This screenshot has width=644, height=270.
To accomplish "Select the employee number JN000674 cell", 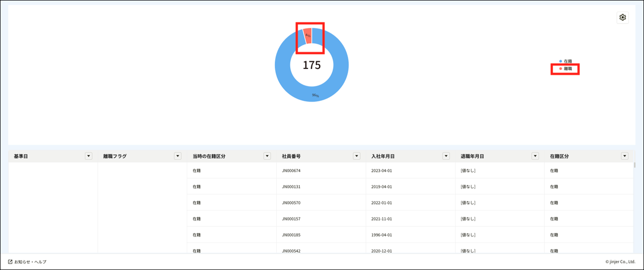I will tap(291, 171).
